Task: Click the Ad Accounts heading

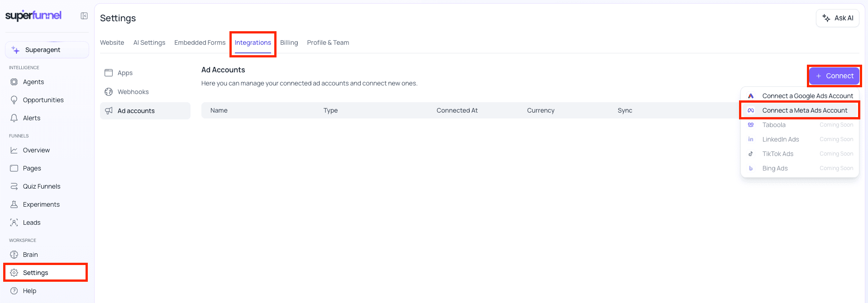Action: (x=223, y=70)
